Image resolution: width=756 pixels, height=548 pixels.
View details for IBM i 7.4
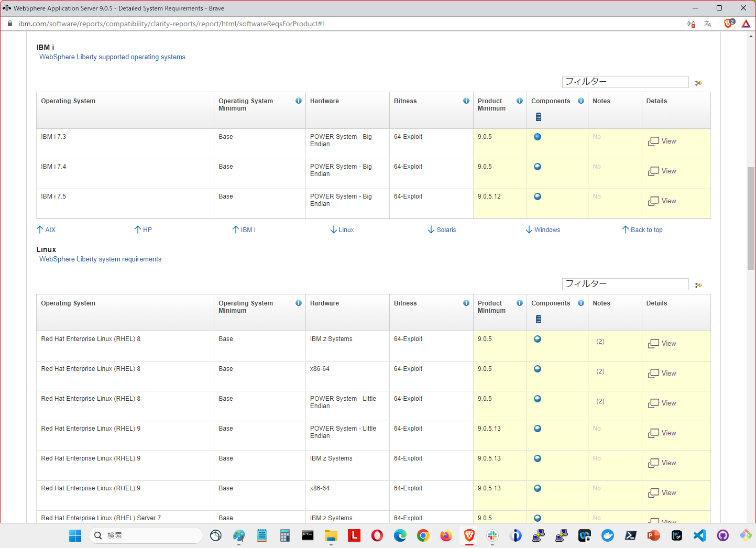coord(662,171)
